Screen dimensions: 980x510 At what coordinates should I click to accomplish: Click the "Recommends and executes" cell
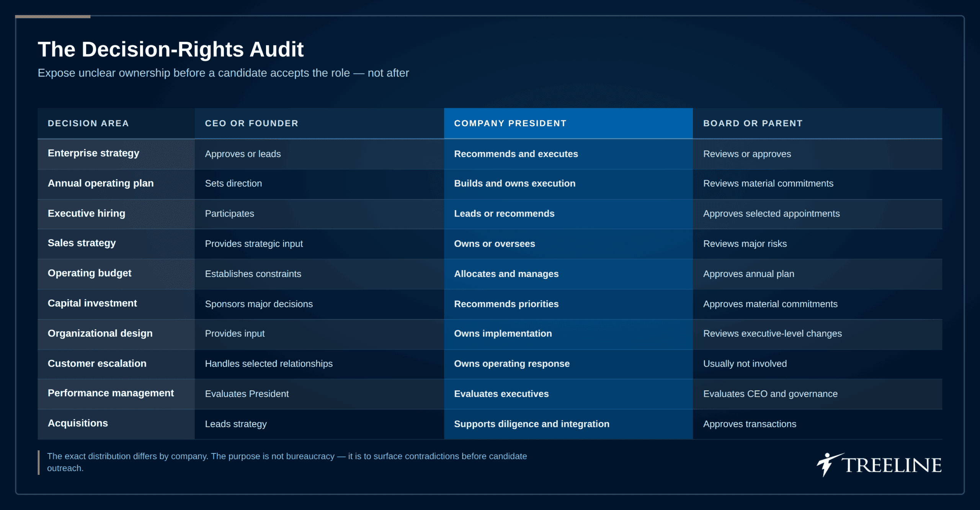[x=568, y=154]
